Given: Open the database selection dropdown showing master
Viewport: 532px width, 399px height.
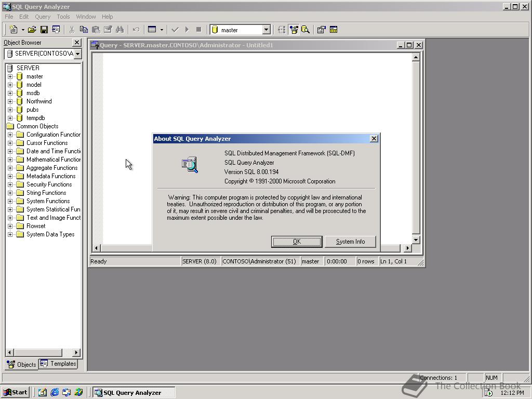Looking at the screenshot, I should 265,30.
